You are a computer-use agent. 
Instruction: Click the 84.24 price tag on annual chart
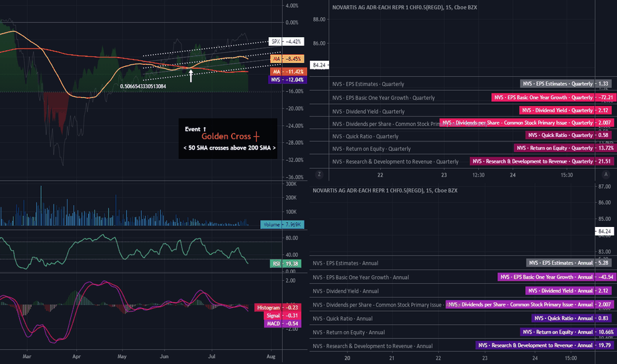click(604, 231)
